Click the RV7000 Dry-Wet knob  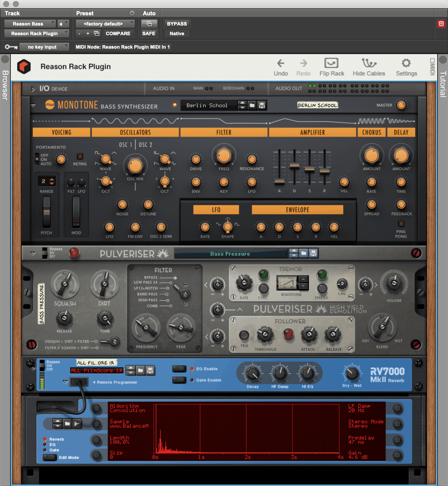(352, 373)
